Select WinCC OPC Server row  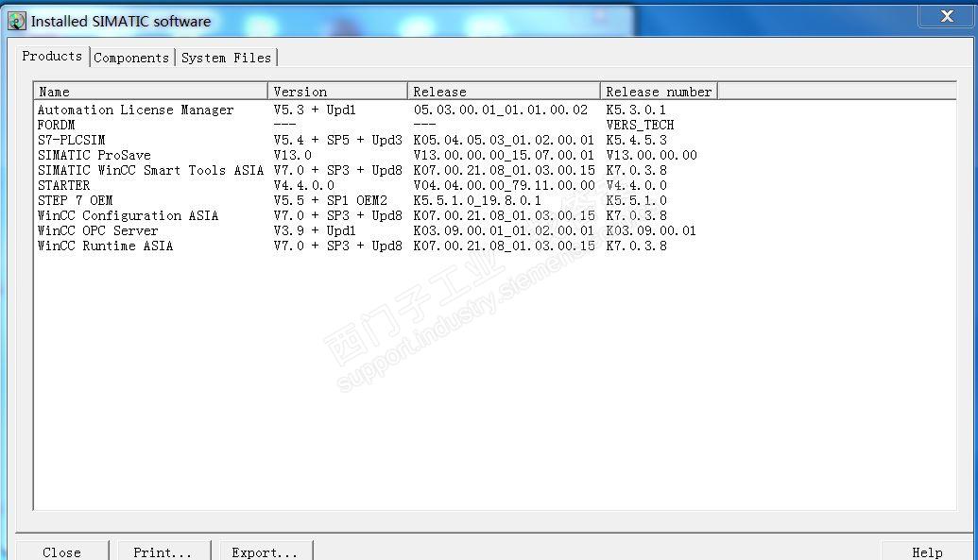(x=97, y=230)
